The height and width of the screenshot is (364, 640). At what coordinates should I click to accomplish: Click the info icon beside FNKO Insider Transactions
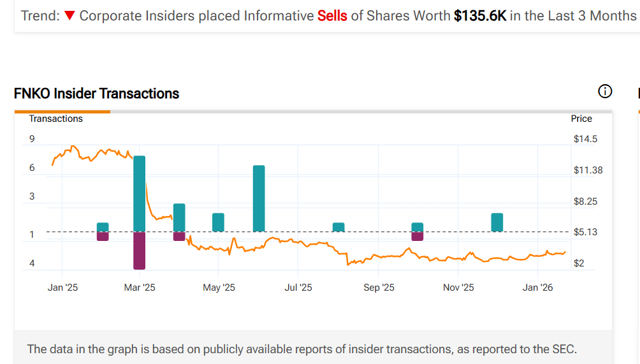[605, 92]
